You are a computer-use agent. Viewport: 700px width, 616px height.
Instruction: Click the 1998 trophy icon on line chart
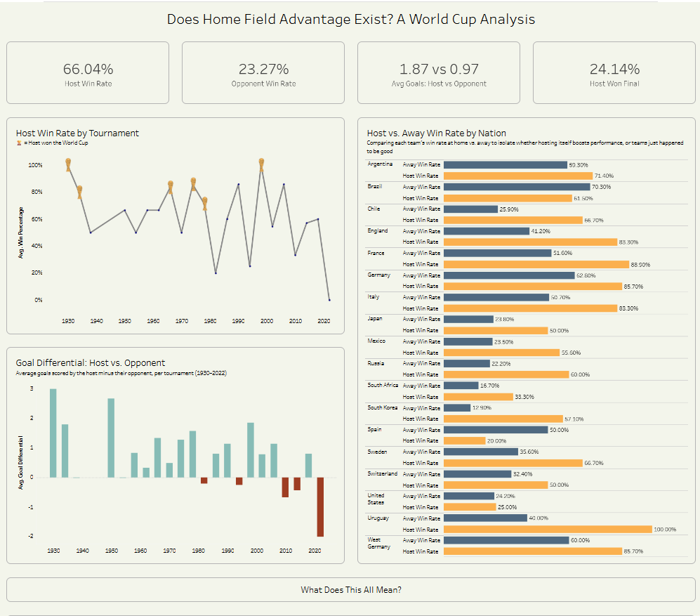click(x=262, y=165)
